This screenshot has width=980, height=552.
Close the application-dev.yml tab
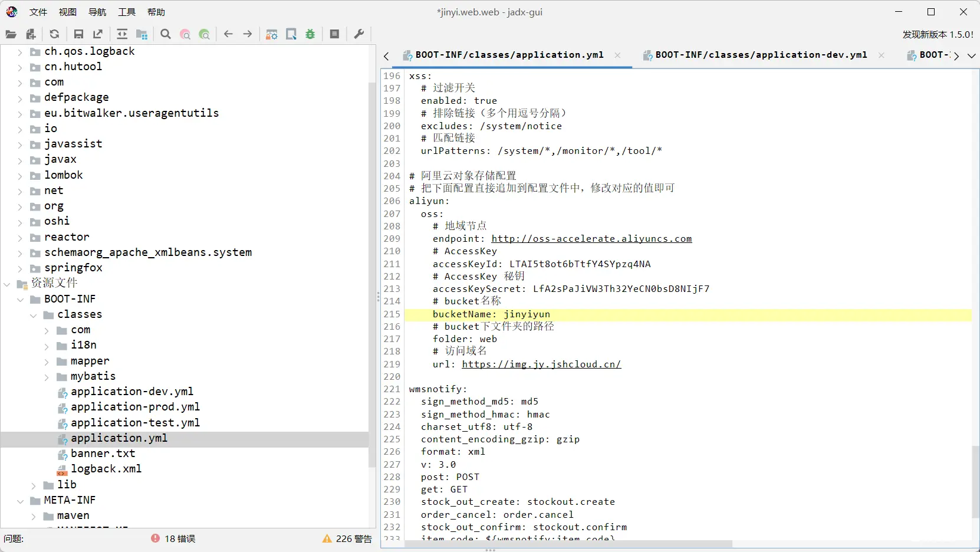click(x=881, y=55)
